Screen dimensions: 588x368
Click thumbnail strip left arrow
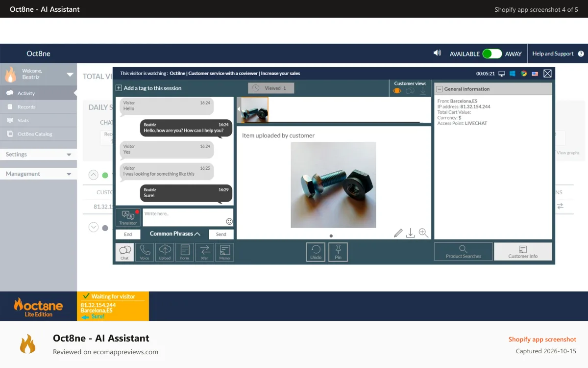(239, 109)
